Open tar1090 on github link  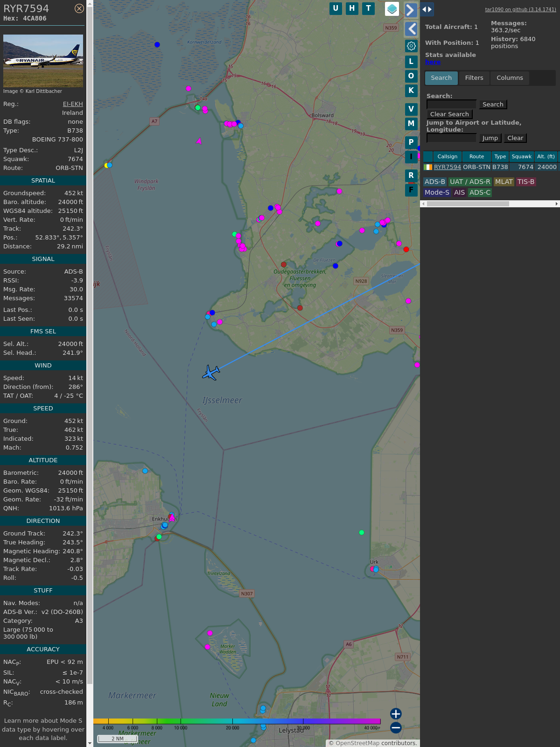[520, 9]
